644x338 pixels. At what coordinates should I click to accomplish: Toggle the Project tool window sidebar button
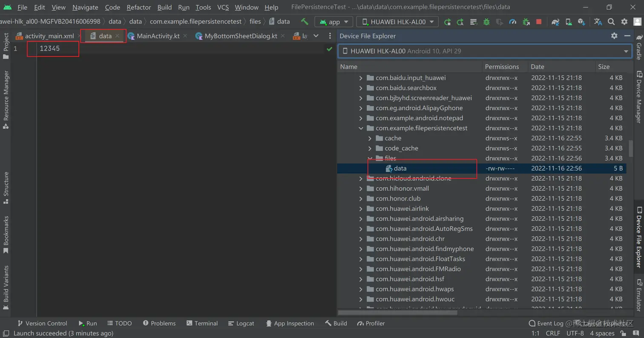[6, 46]
